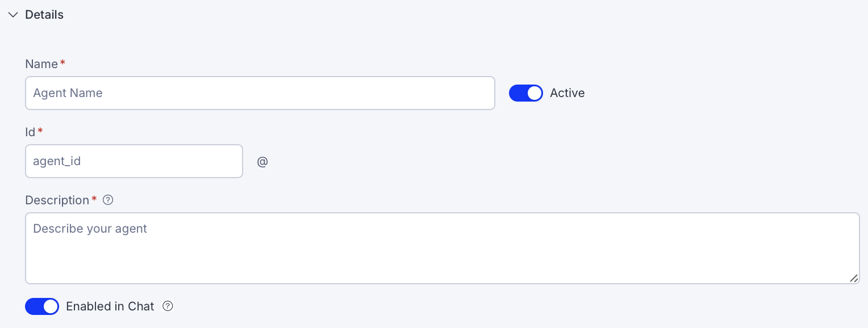Click the Description field label
868x328 pixels.
(x=57, y=200)
